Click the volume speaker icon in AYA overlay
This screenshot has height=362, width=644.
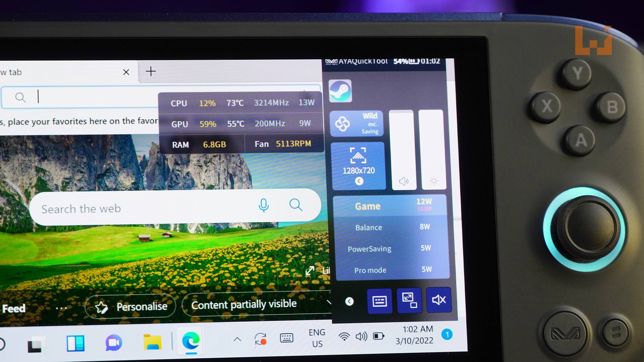point(404,180)
